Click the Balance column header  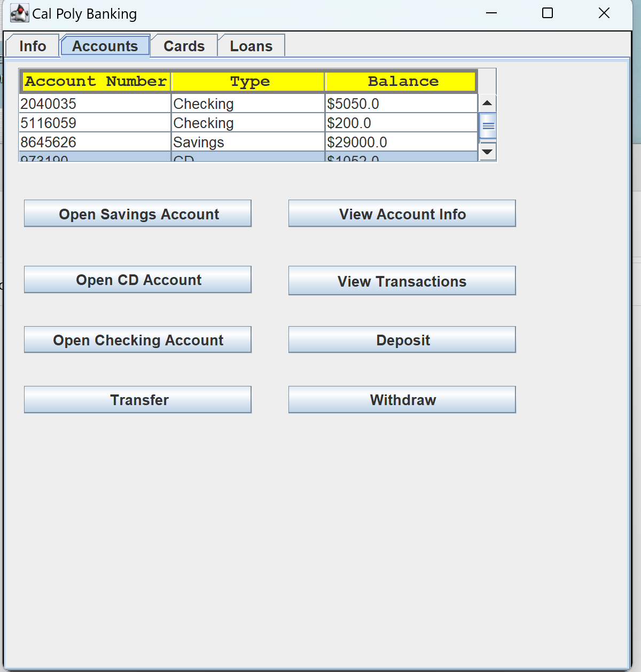tap(401, 82)
